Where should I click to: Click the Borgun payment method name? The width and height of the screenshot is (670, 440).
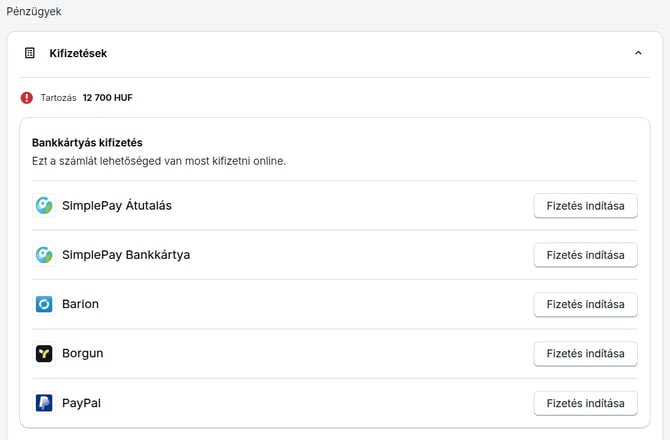pos(83,353)
